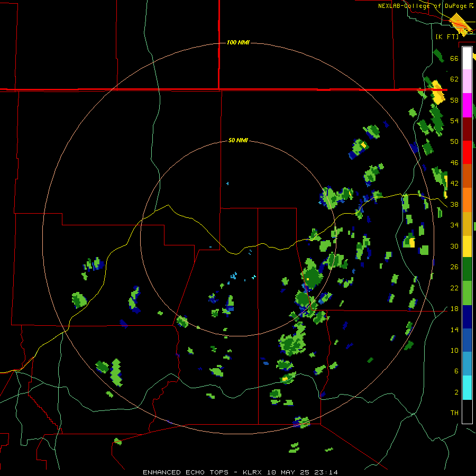Click the 58 value on the legend scale

coord(454,100)
